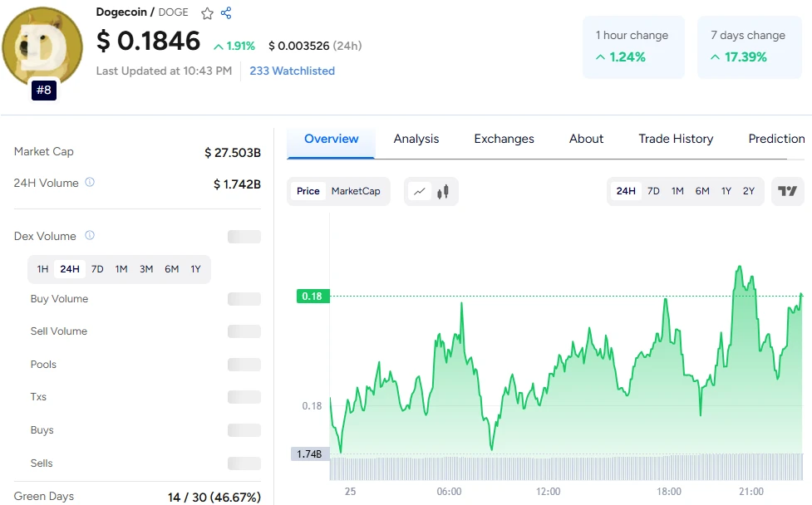Select 1Y in the chart range selector
The width and height of the screenshot is (812, 505).
point(726,191)
